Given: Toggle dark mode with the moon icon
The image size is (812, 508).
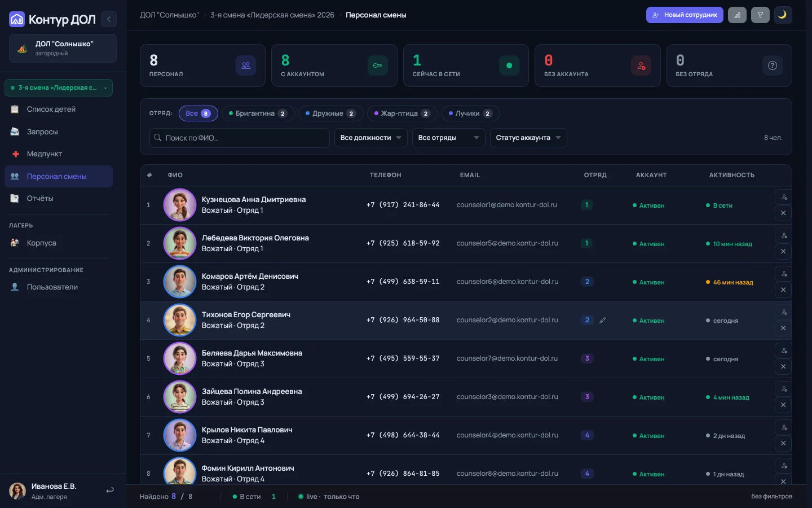Looking at the screenshot, I should [x=783, y=15].
